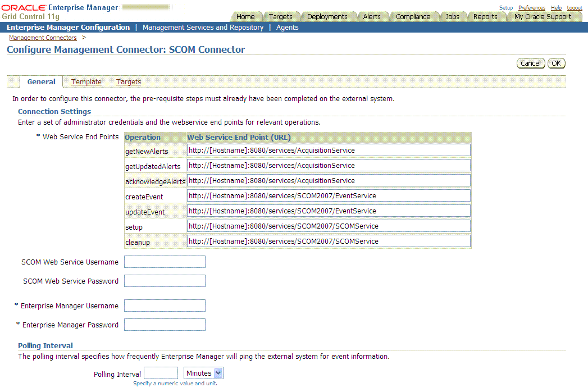Switch to the Alerts tab
This screenshot has height=392, width=588.
[372, 16]
